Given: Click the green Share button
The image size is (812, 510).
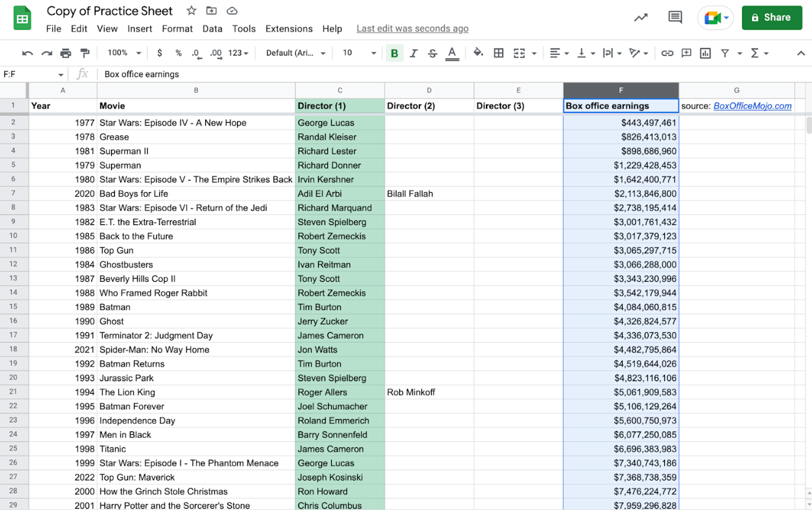Looking at the screenshot, I should 771,18.
